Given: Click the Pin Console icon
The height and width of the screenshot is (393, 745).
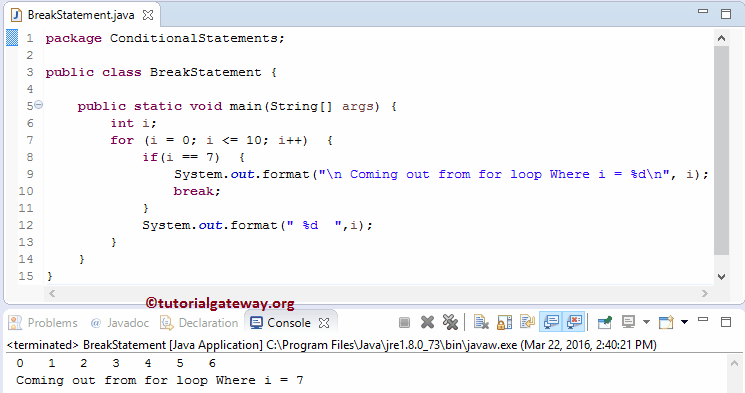Looking at the screenshot, I should pyautogui.click(x=605, y=323).
